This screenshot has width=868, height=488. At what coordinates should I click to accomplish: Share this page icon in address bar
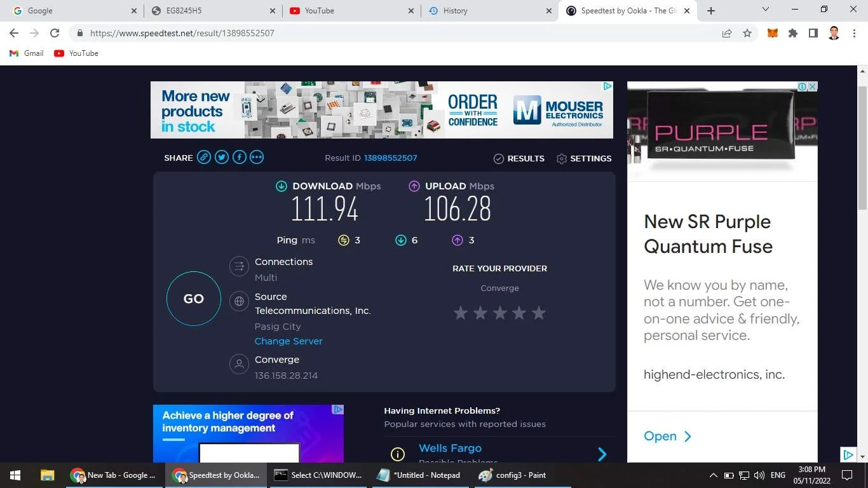(727, 33)
